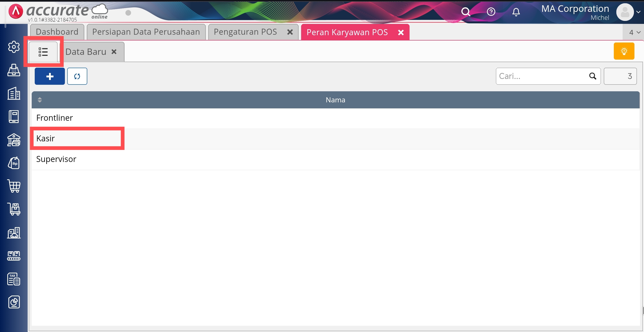This screenshot has width=644, height=332.
Task: Click the shopping cart sidebar icon
Action: pyautogui.click(x=14, y=186)
